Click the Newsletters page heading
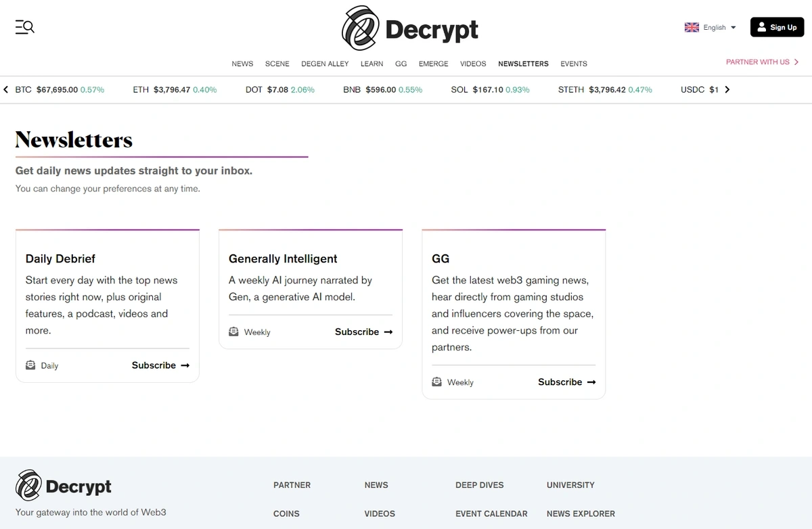812x529 pixels. coord(74,139)
